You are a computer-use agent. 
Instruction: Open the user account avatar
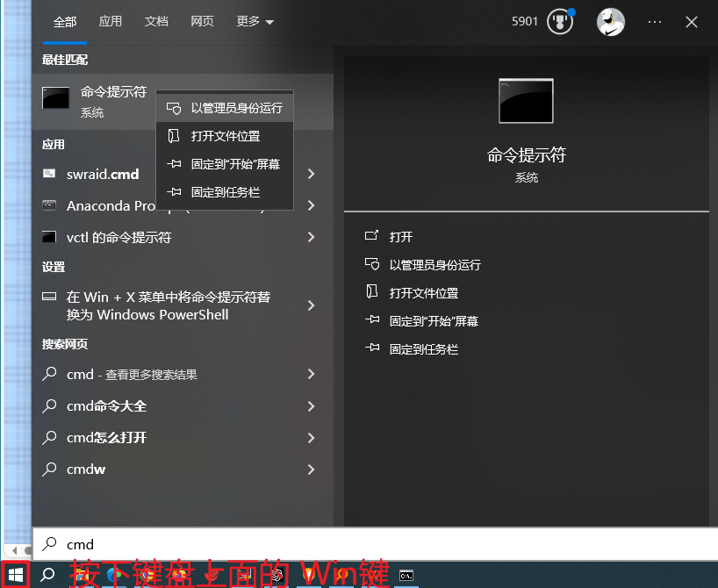pyautogui.click(x=610, y=22)
